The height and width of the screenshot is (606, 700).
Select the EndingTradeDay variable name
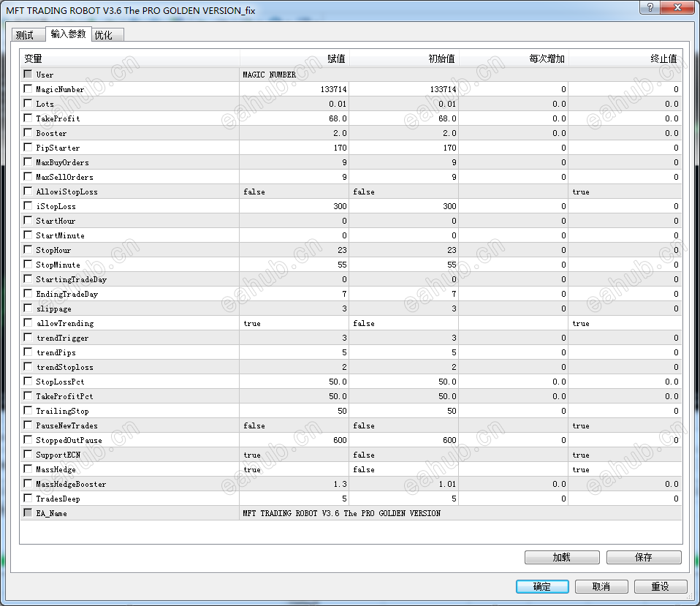(x=66, y=294)
